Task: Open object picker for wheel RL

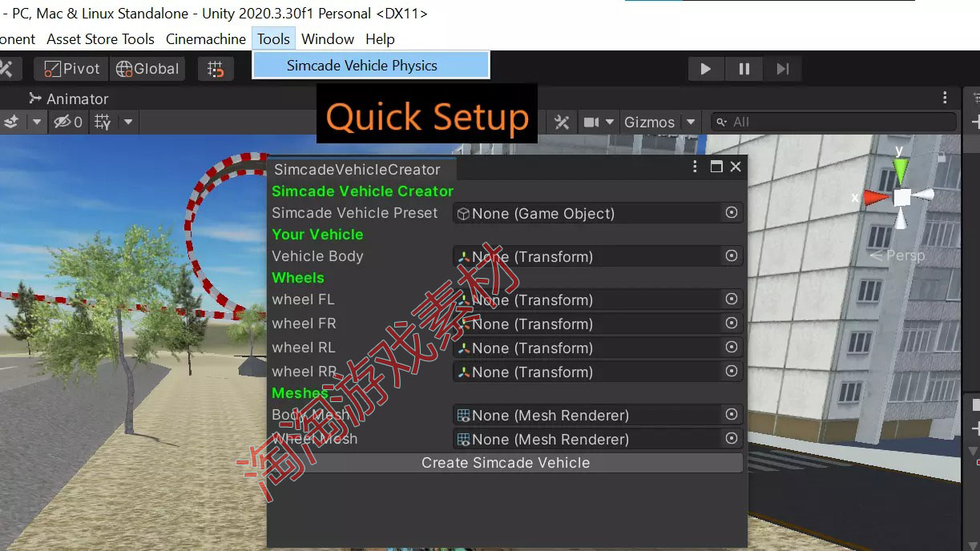Action: [x=732, y=347]
